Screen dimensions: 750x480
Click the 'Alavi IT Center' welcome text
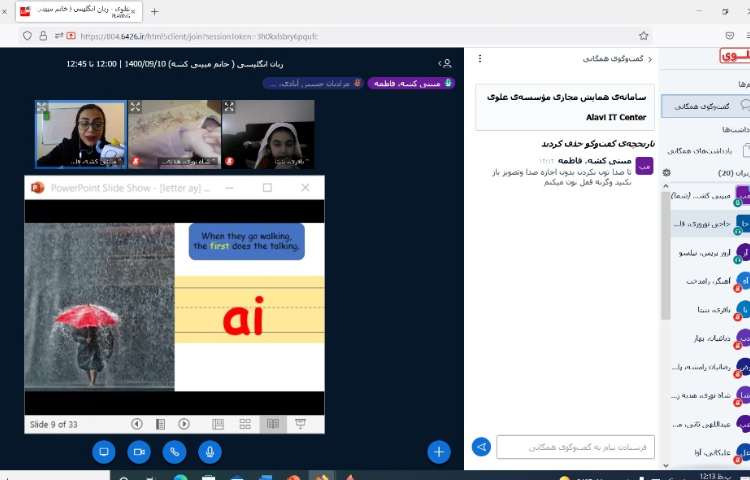[x=616, y=117]
